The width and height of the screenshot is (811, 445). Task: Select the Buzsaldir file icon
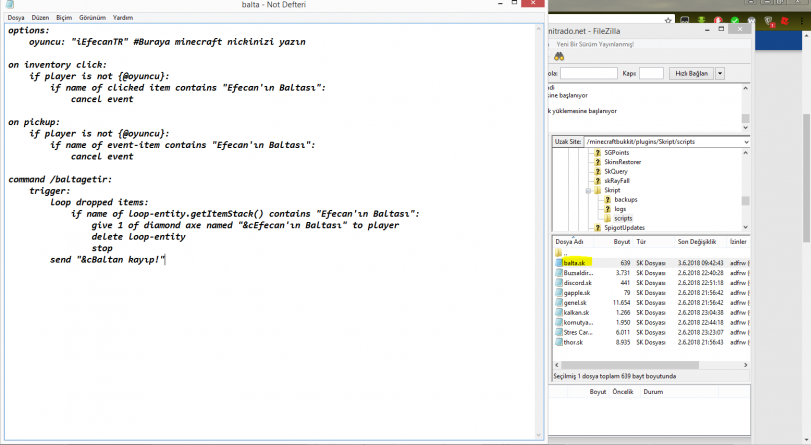[x=559, y=273]
